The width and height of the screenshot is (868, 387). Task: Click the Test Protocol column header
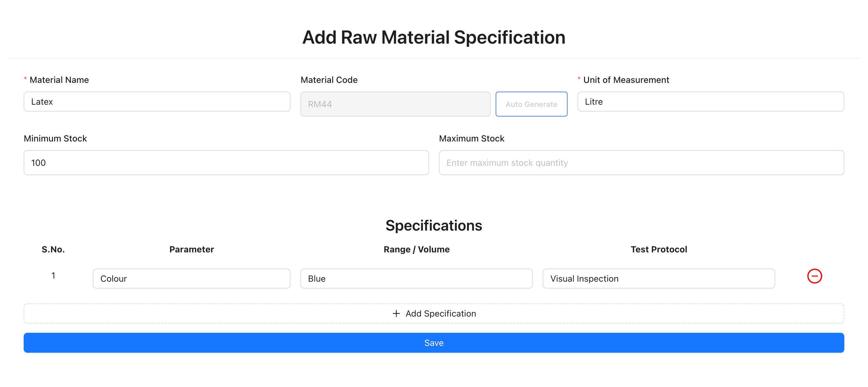659,250
